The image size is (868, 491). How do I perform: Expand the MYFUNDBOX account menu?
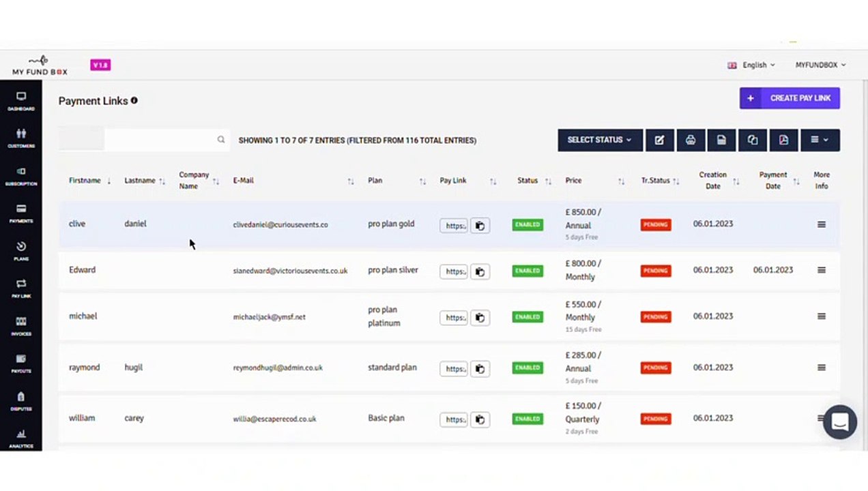click(820, 65)
